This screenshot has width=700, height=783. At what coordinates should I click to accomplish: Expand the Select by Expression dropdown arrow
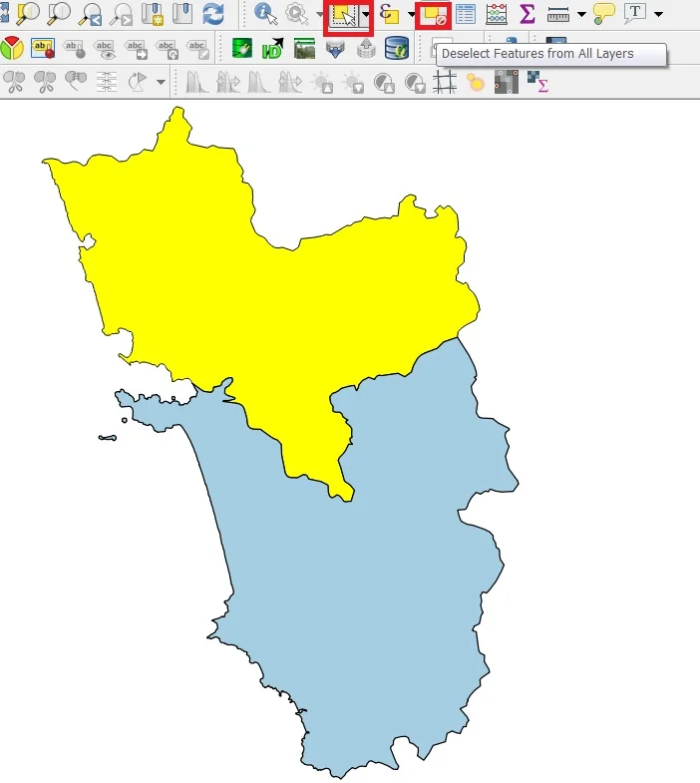click(x=412, y=15)
